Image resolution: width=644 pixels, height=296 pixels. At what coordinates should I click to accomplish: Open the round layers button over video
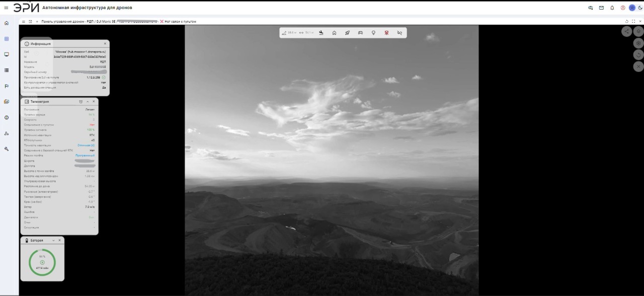(638, 31)
